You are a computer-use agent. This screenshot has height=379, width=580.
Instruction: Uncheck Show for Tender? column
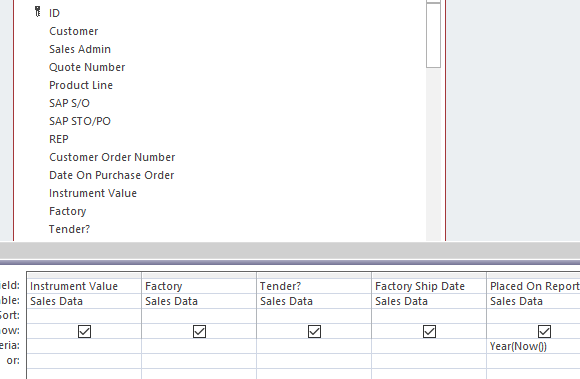[314, 331]
